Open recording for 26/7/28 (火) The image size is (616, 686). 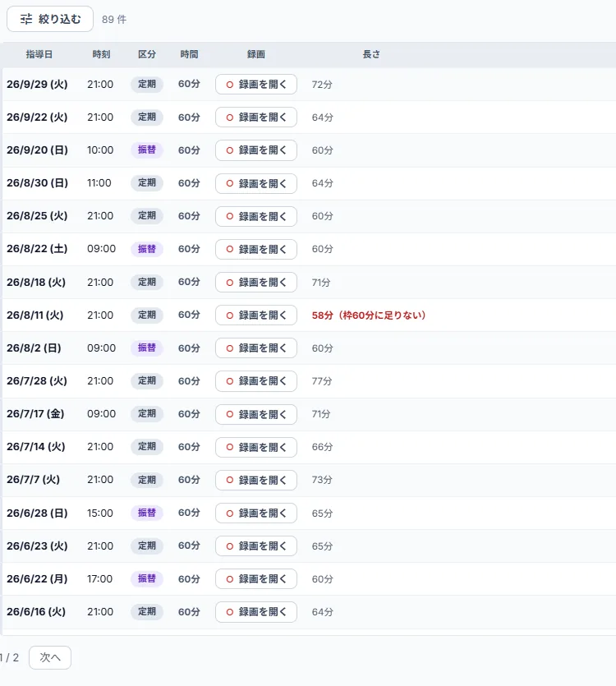256,380
